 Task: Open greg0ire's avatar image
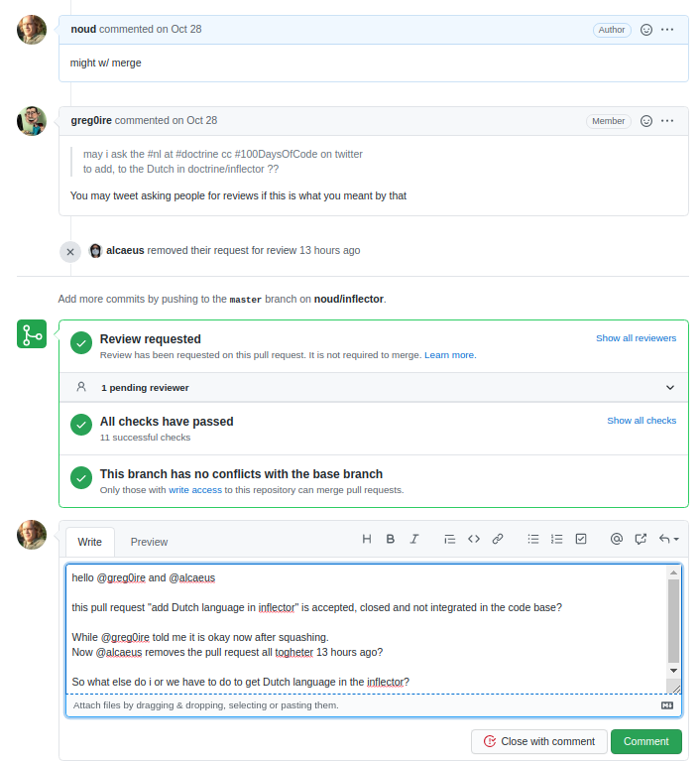(32, 121)
